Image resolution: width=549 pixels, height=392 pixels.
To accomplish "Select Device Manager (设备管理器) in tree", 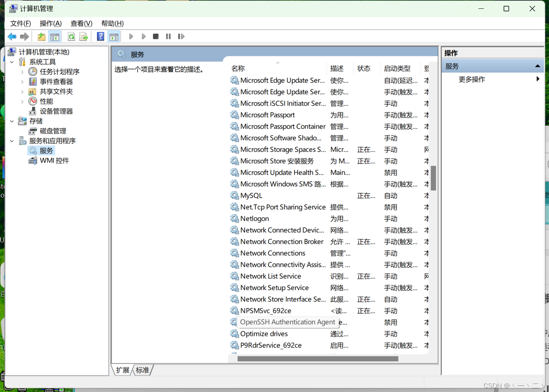I will click(56, 111).
